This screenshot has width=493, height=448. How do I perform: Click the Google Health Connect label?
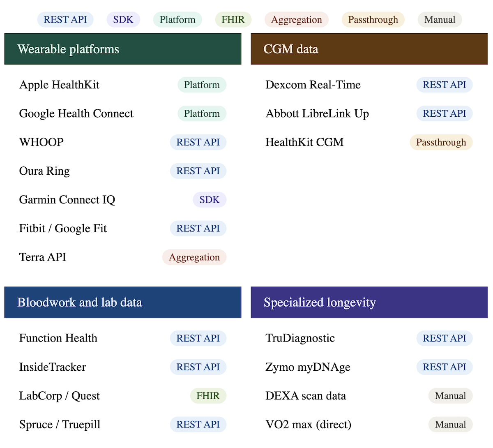(76, 113)
